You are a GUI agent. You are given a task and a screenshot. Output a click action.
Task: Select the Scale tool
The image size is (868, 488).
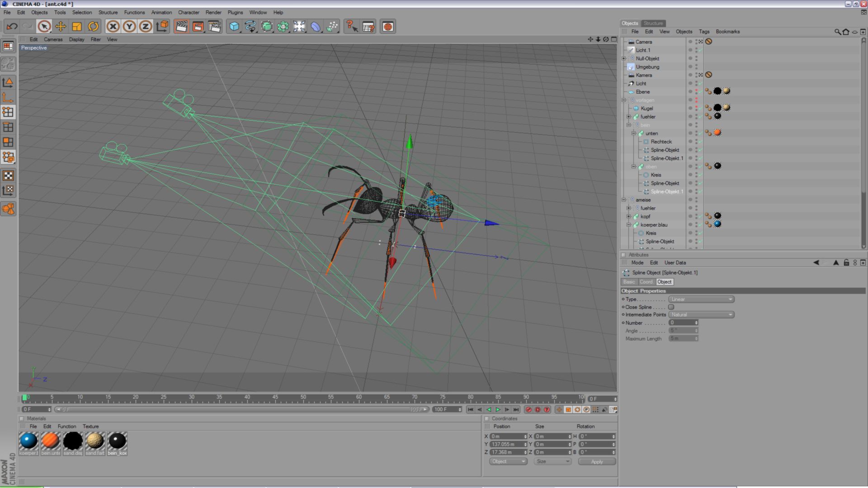[77, 27]
